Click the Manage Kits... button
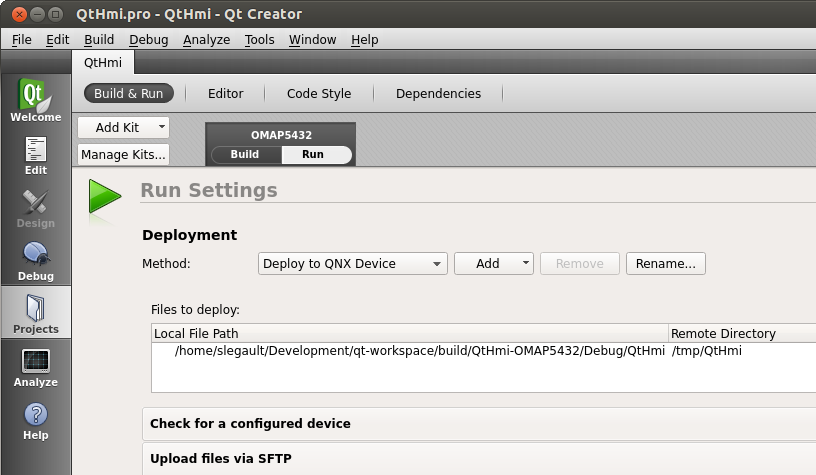Screen dimensions: 816x475 tap(123, 155)
